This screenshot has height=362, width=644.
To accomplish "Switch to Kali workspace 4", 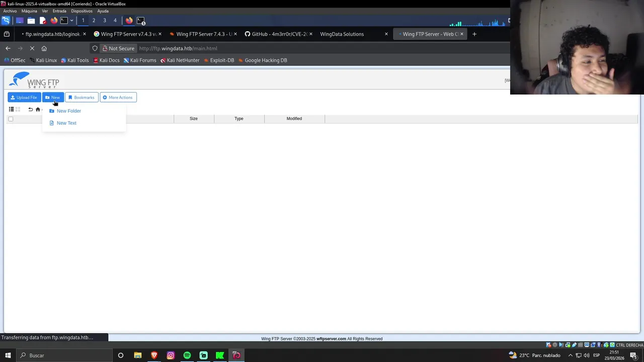I will (x=115, y=21).
